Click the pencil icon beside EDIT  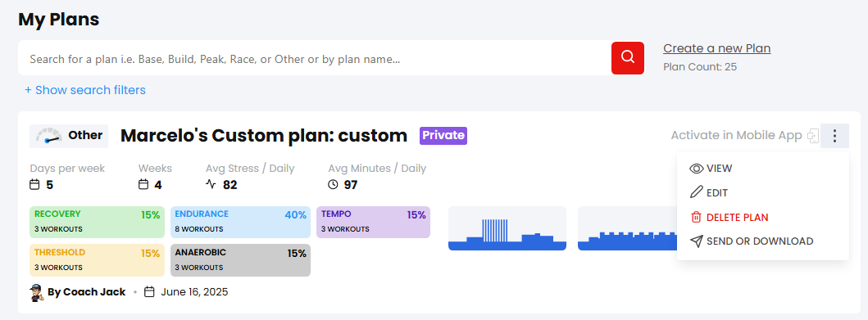[697, 193]
